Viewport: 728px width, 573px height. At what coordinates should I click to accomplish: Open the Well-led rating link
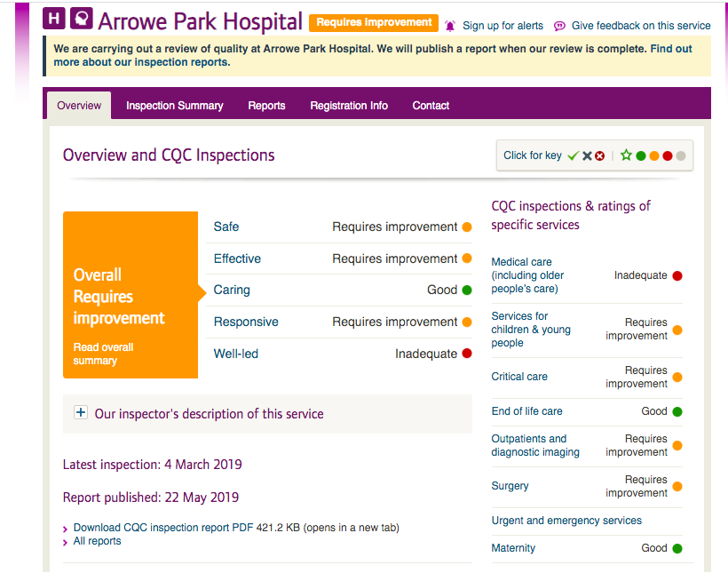(x=236, y=354)
